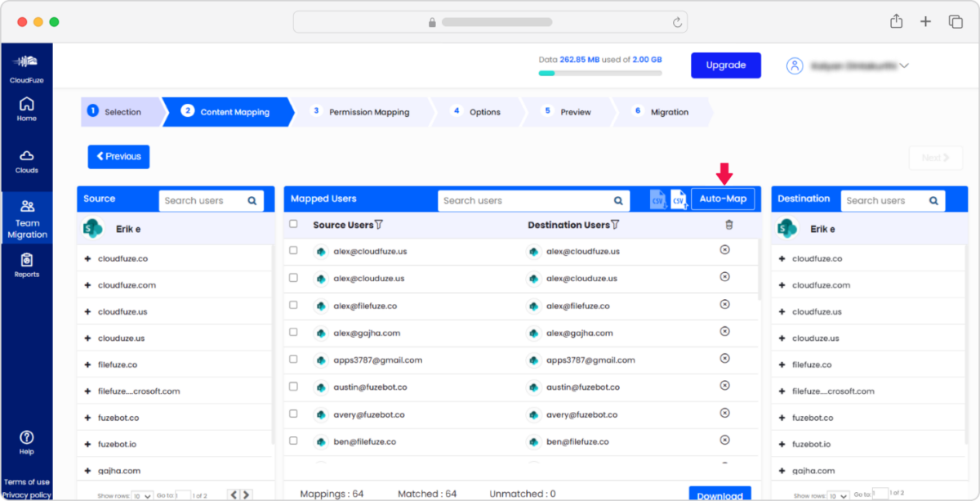The height and width of the screenshot is (501, 980).
Task: Open Reports from the left sidebar
Action: coord(27,263)
